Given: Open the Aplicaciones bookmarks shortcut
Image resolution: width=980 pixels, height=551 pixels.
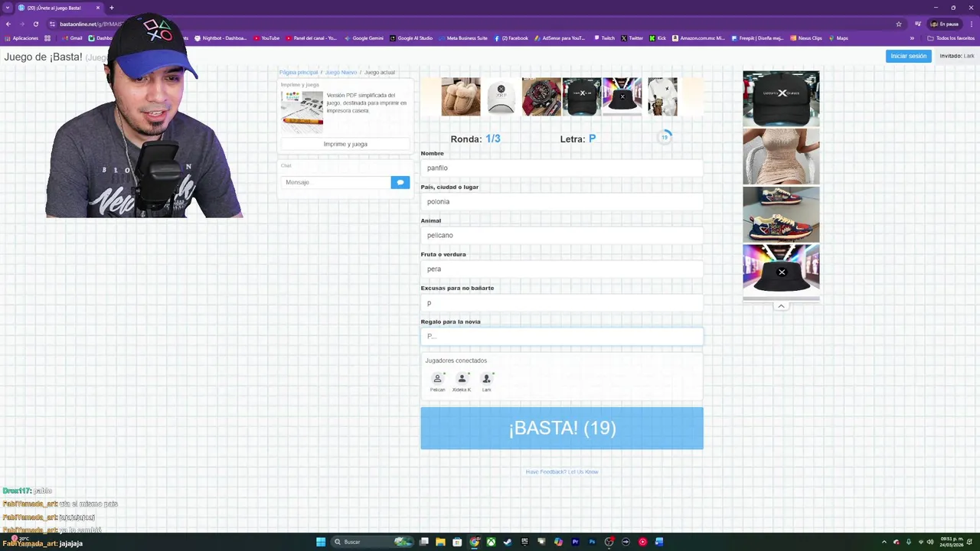Looking at the screenshot, I should (21, 38).
